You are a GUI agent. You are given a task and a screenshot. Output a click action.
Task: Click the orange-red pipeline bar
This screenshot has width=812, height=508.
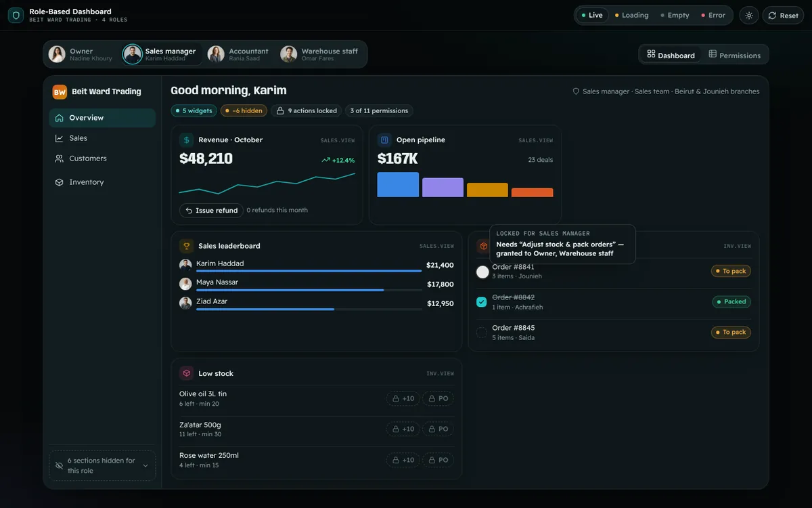click(532, 192)
